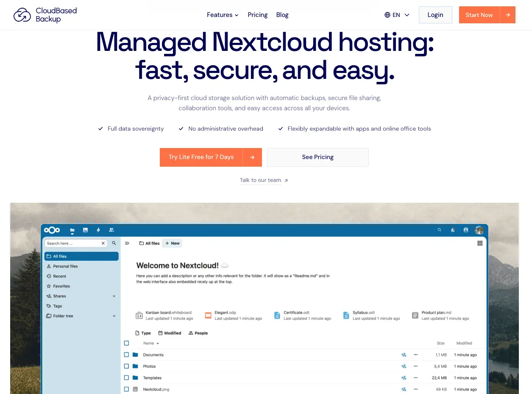Open the three-dot menu for Photos
Image resolution: width=532 pixels, height=394 pixels.
[416, 366]
